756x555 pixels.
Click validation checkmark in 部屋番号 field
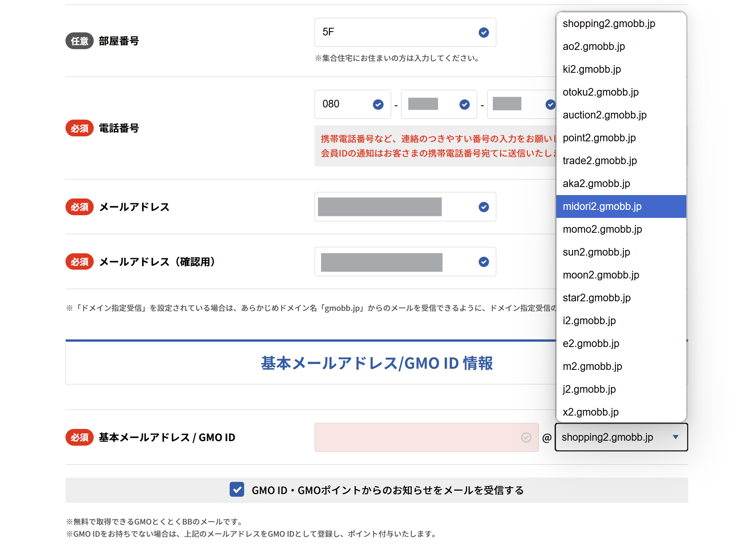pyautogui.click(x=484, y=32)
